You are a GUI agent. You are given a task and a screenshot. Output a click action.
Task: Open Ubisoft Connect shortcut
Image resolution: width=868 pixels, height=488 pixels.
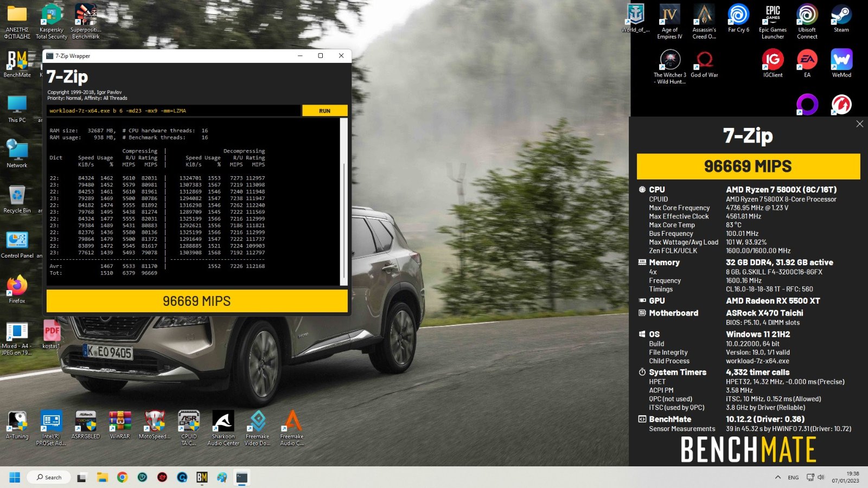pyautogui.click(x=807, y=22)
